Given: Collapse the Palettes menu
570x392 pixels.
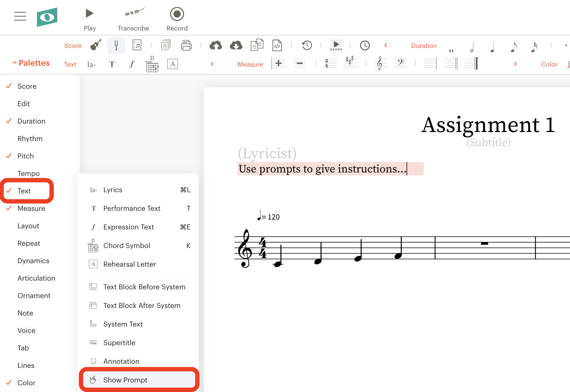Looking at the screenshot, I should [x=31, y=63].
